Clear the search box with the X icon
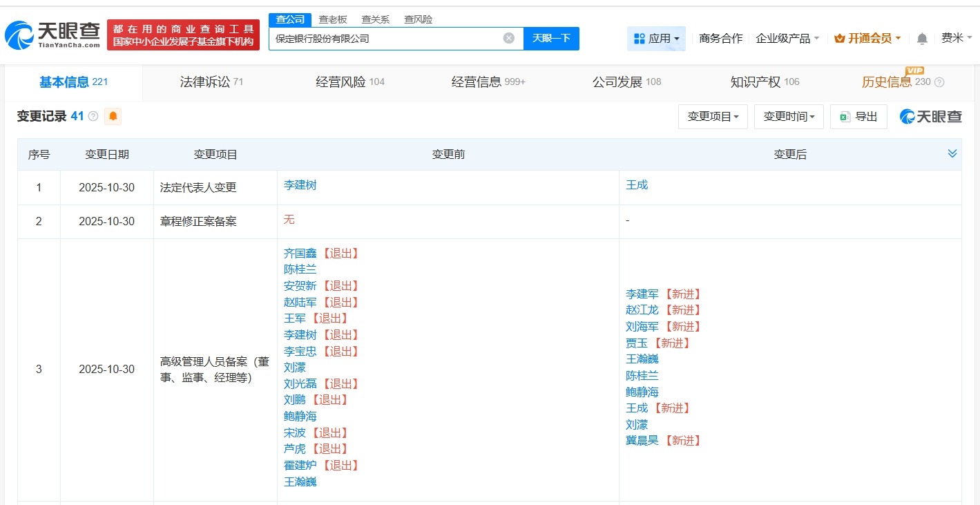980x505 pixels. pos(509,38)
